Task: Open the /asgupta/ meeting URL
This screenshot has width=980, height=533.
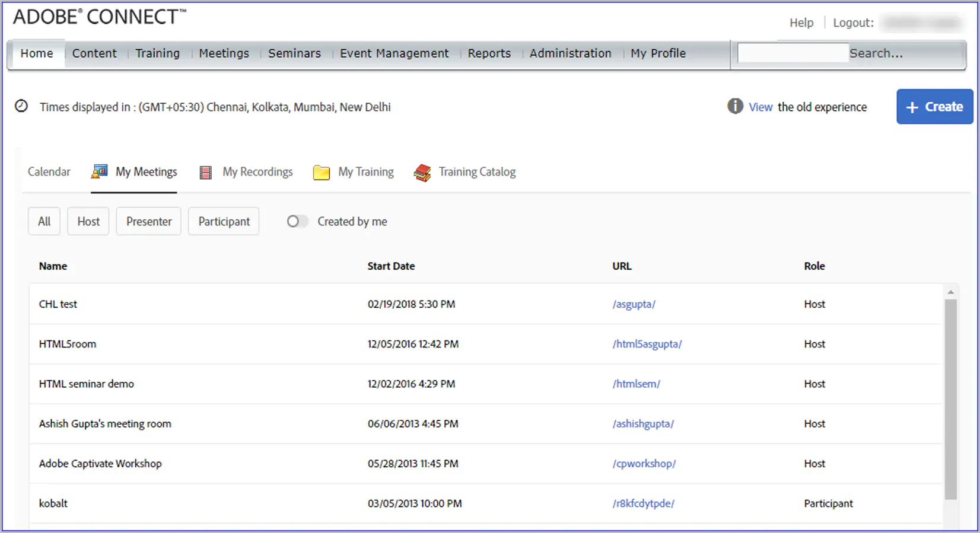Action: [634, 304]
